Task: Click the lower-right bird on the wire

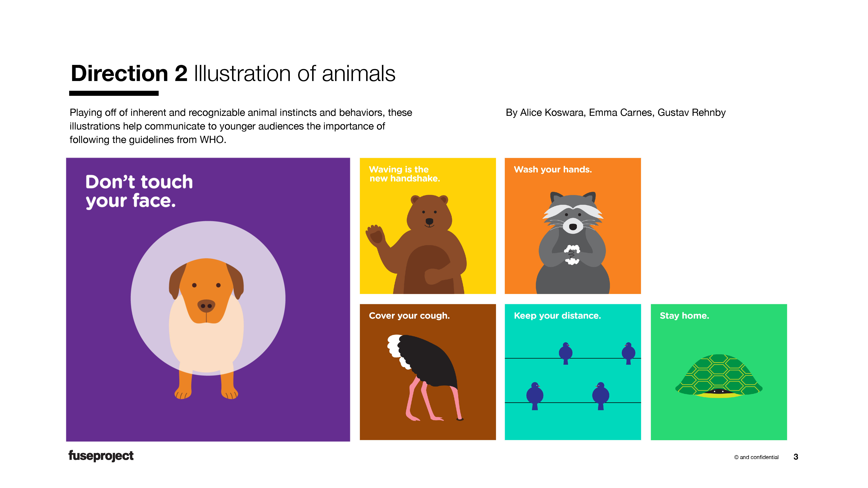Action: click(600, 396)
